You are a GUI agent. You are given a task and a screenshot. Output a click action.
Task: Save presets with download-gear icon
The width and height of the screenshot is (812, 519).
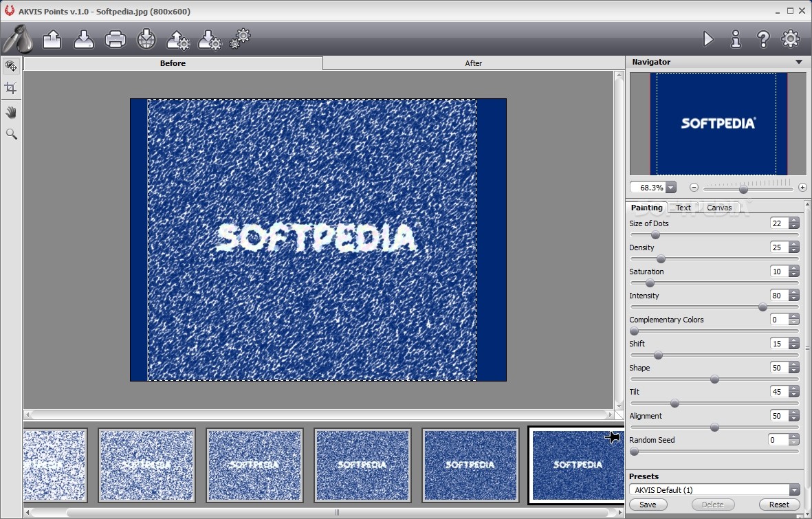(210, 40)
